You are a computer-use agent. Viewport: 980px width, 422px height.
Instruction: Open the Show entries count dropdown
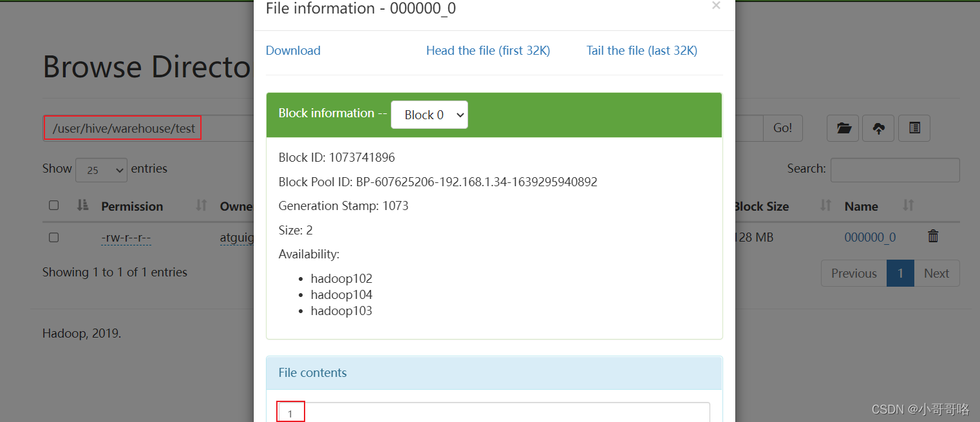(101, 169)
